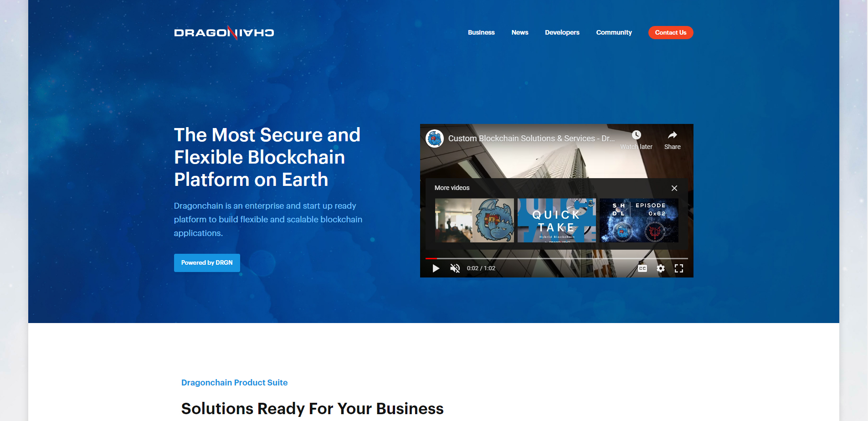Close the More videos panel
Screen dimensions: 868x421
674,188
